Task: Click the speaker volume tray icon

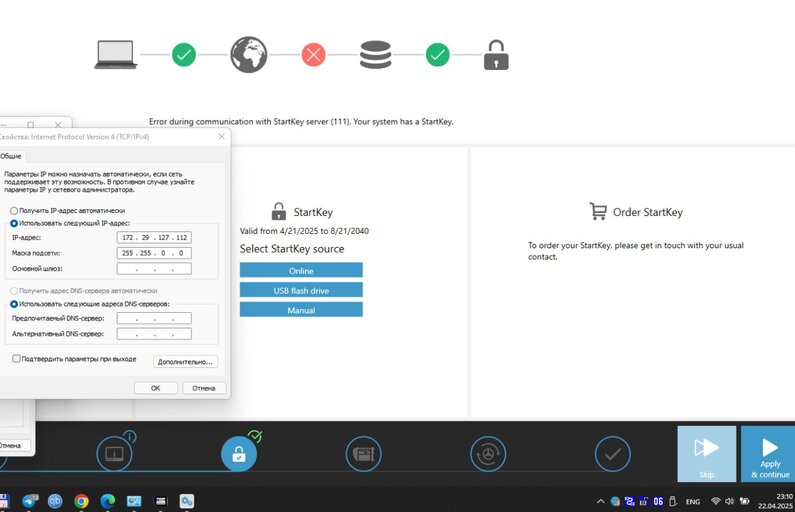Action: click(x=730, y=501)
